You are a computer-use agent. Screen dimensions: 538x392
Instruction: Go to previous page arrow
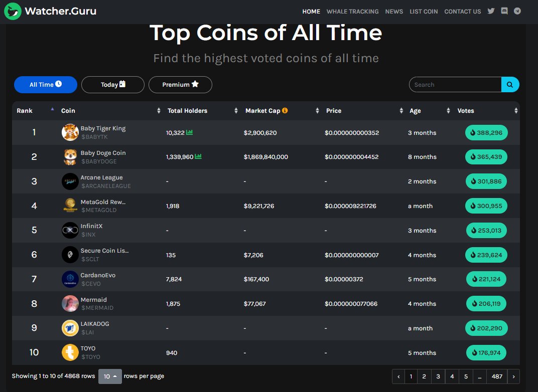tap(398, 376)
